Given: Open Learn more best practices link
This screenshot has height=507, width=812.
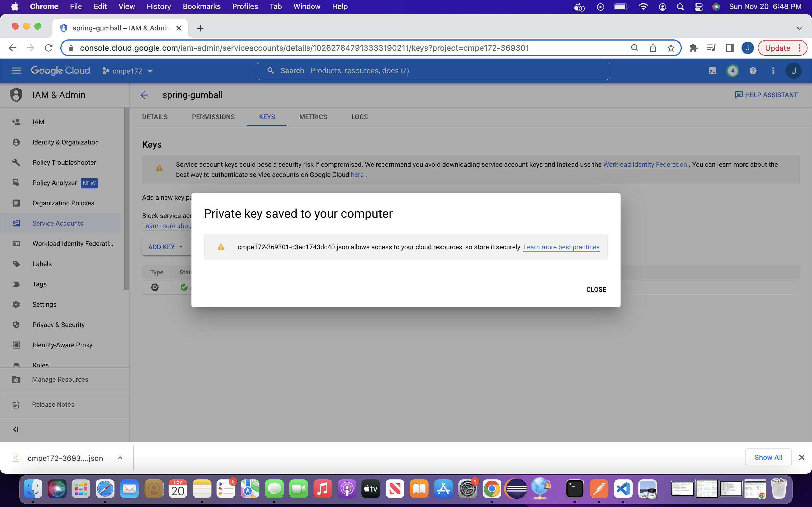Looking at the screenshot, I should [561, 247].
